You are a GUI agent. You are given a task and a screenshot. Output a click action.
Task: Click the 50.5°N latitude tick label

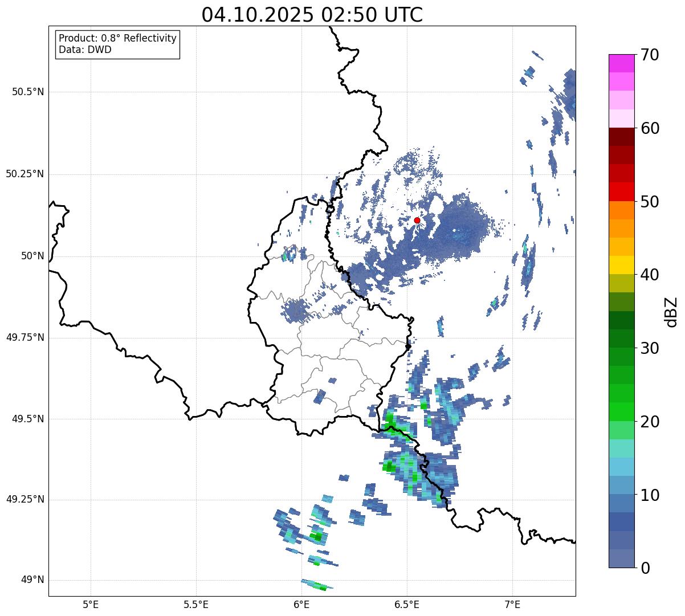pyautogui.click(x=28, y=92)
